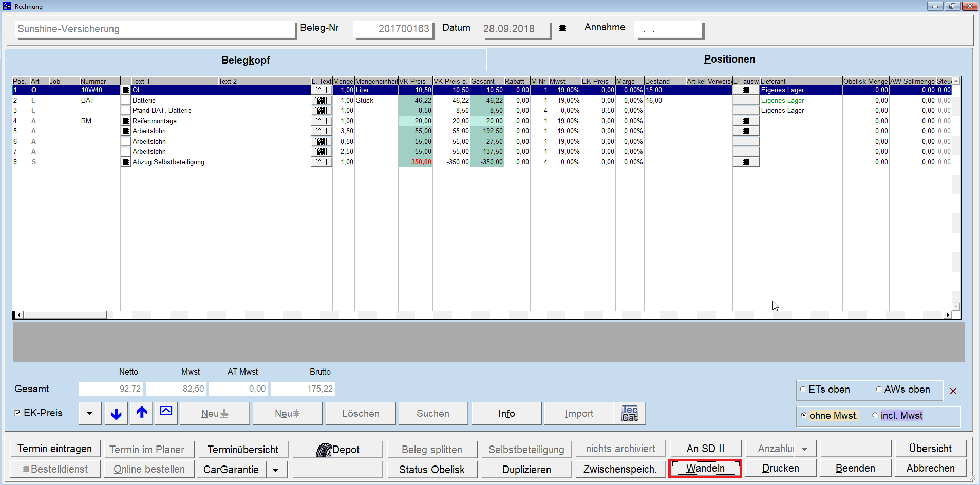This screenshot has height=485, width=980.
Task: Select the AWs oben radio button
Action: 879,390
